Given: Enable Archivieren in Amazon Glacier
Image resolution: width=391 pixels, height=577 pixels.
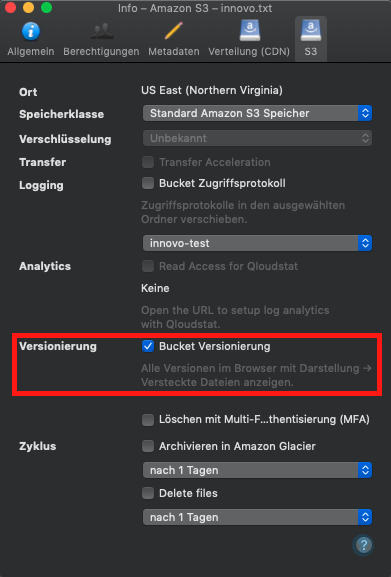Looking at the screenshot, I should [148, 446].
